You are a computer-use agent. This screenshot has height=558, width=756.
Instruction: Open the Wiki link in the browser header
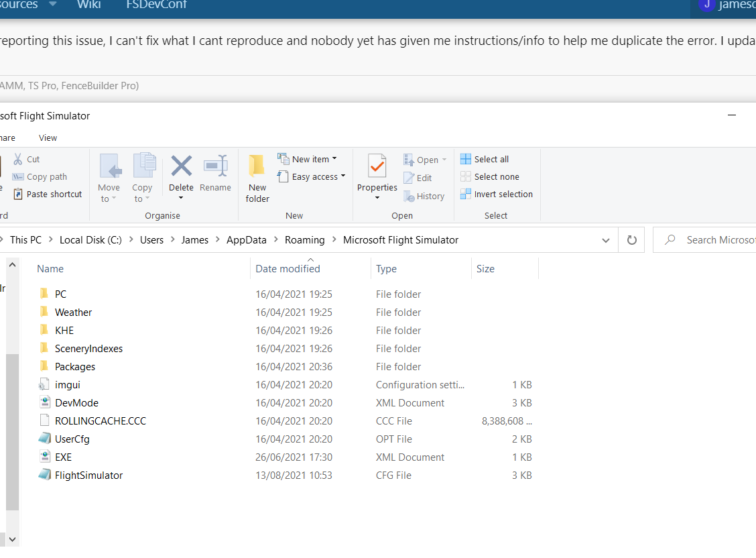pyautogui.click(x=88, y=5)
